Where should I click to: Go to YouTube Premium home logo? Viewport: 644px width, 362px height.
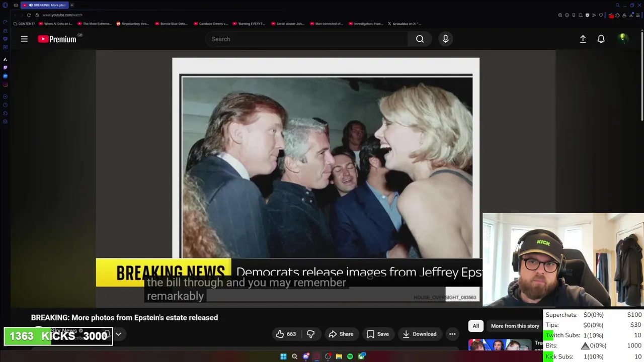pyautogui.click(x=57, y=39)
